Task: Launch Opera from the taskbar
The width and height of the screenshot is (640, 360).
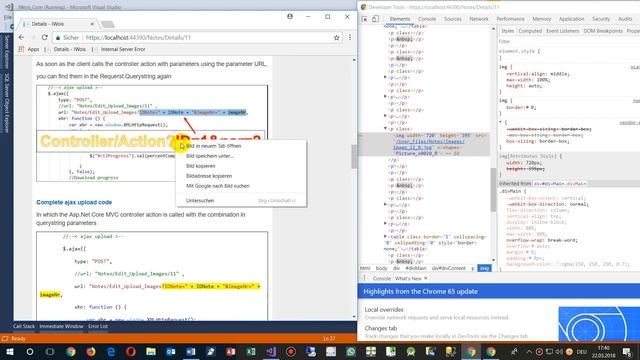Action: (131, 352)
